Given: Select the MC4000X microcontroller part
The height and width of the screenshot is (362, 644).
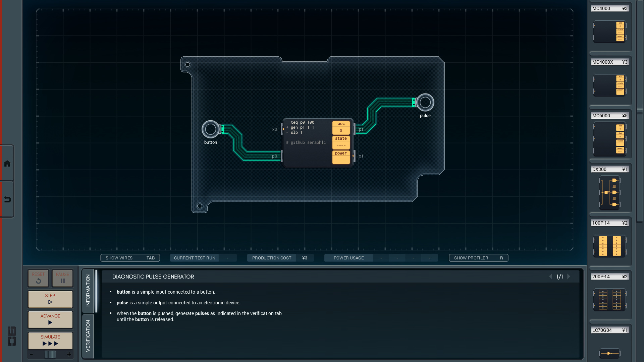Looking at the screenshot, I should tap(609, 85).
